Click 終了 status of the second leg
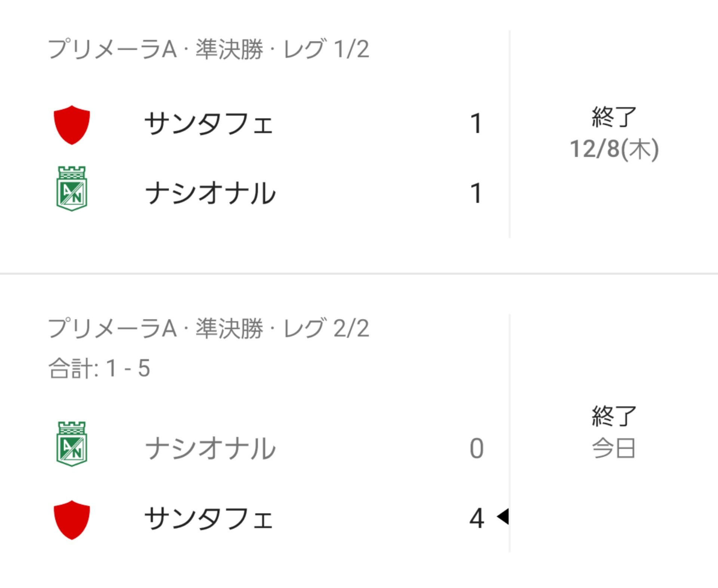Viewport: 718px width, 588px height. (x=614, y=416)
